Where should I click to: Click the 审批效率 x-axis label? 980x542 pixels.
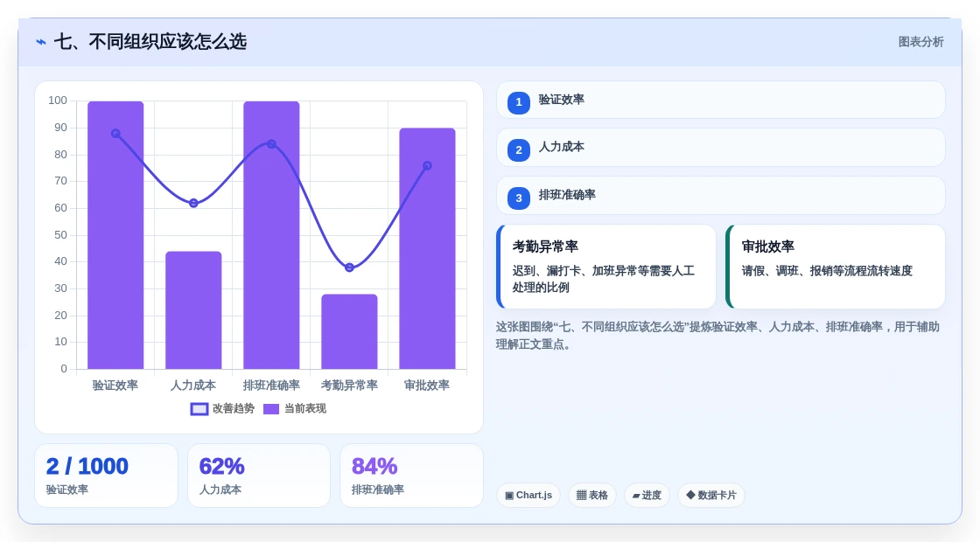(428, 386)
